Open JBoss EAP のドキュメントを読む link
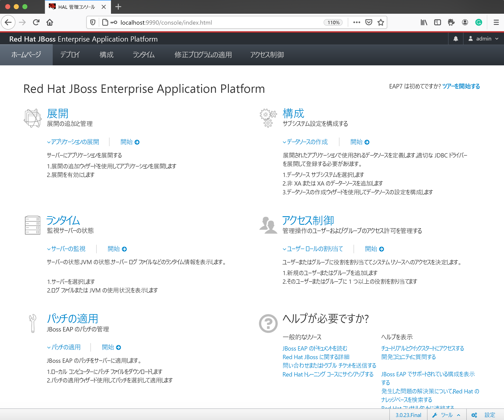Screen dimensions: 504x420 [x=315, y=348]
